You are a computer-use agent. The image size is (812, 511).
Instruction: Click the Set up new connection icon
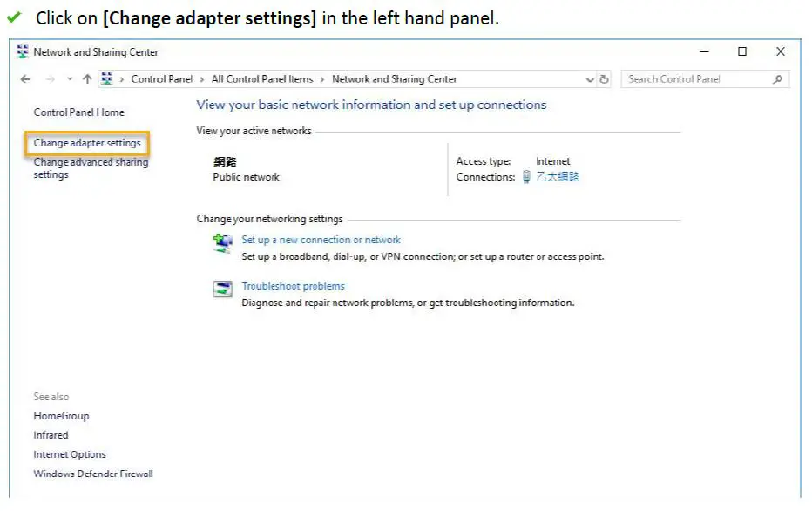tap(223, 243)
